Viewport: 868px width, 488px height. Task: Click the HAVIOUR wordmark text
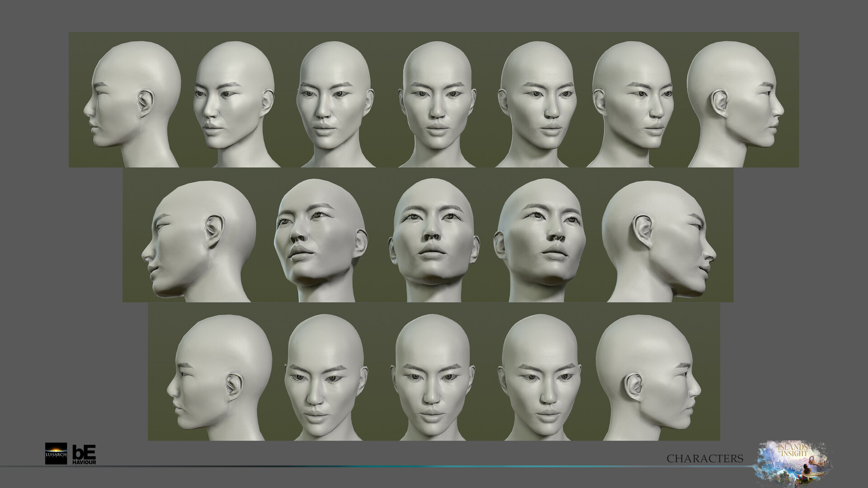click(85, 462)
